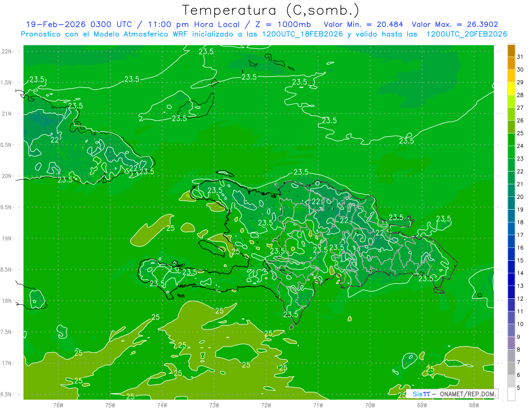Click the blue swatch between legend values 17 and 18
Viewport: 532px width, 411px height.
511,229
